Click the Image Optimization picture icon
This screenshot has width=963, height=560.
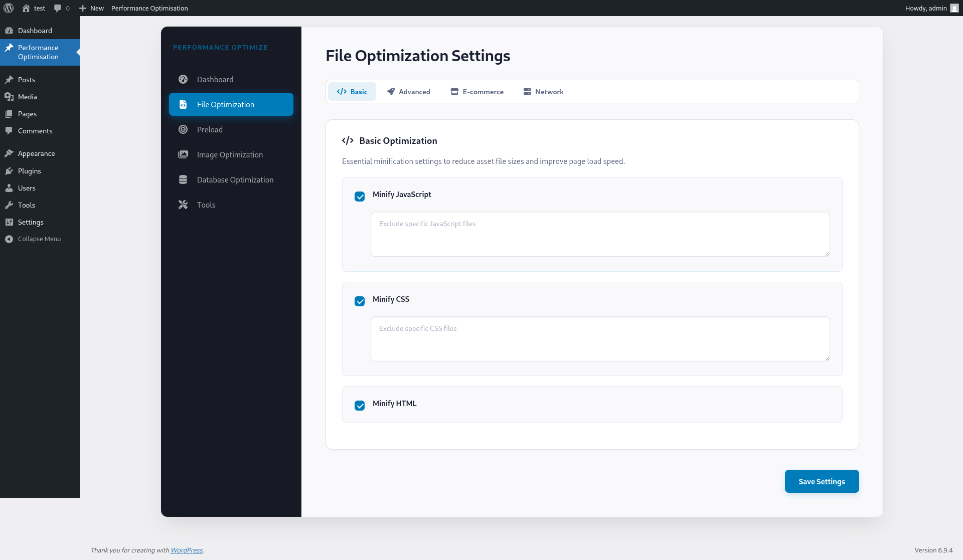click(183, 154)
